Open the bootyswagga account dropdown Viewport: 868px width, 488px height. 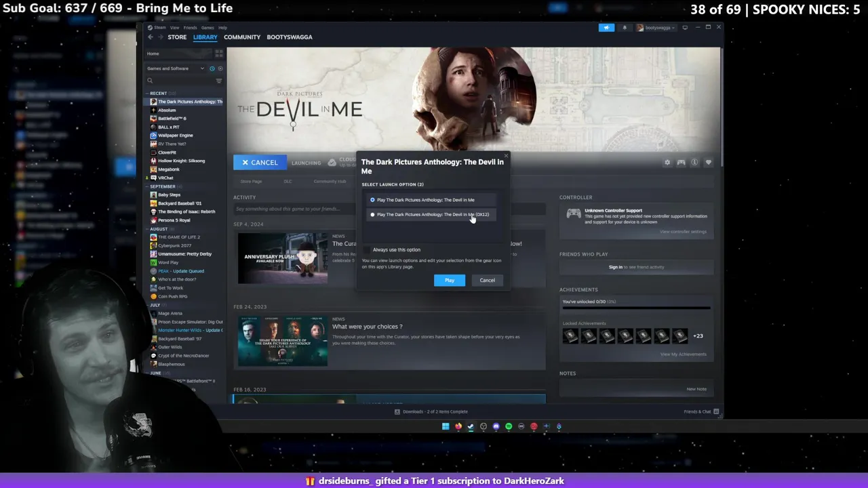(x=655, y=28)
